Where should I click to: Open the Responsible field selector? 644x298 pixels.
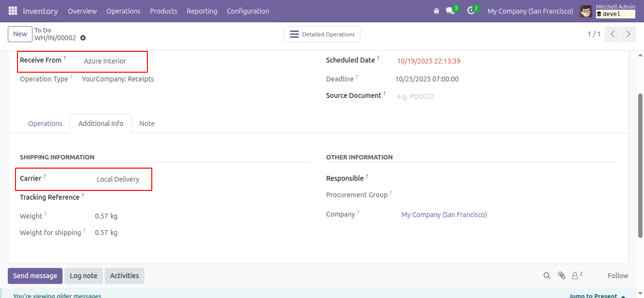pos(508,178)
